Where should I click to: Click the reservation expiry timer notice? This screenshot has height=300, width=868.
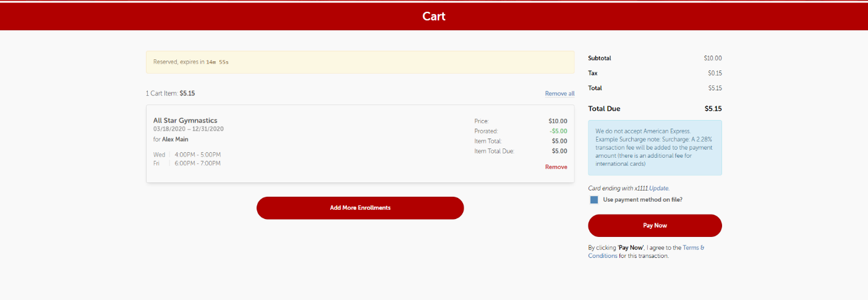(360, 62)
